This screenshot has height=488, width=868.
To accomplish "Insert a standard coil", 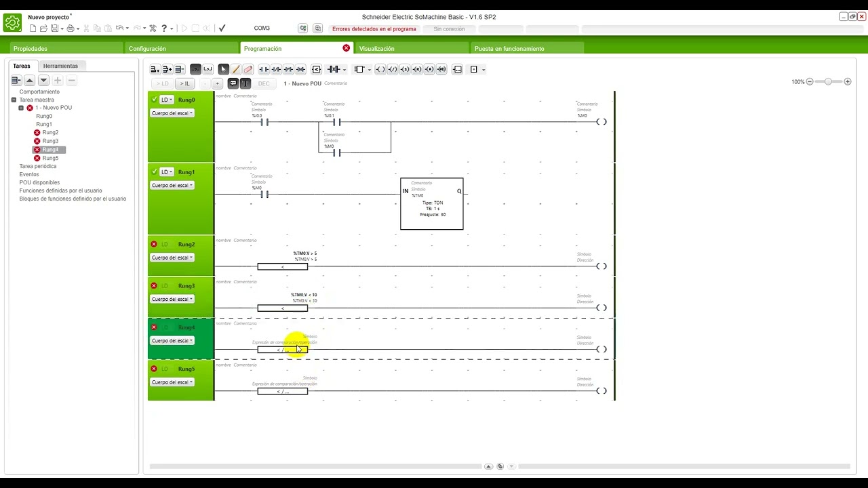I will coord(380,69).
